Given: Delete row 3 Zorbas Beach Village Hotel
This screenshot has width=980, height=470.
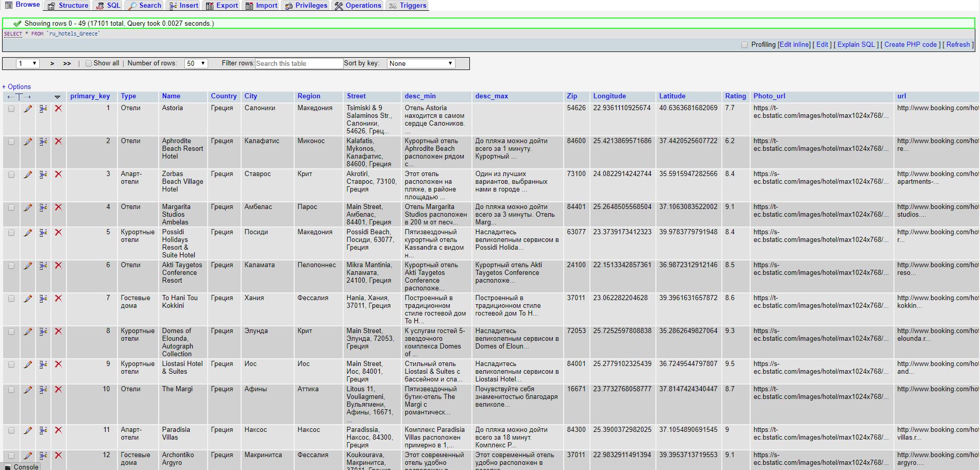Looking at the screenshot, I should 58,175.
